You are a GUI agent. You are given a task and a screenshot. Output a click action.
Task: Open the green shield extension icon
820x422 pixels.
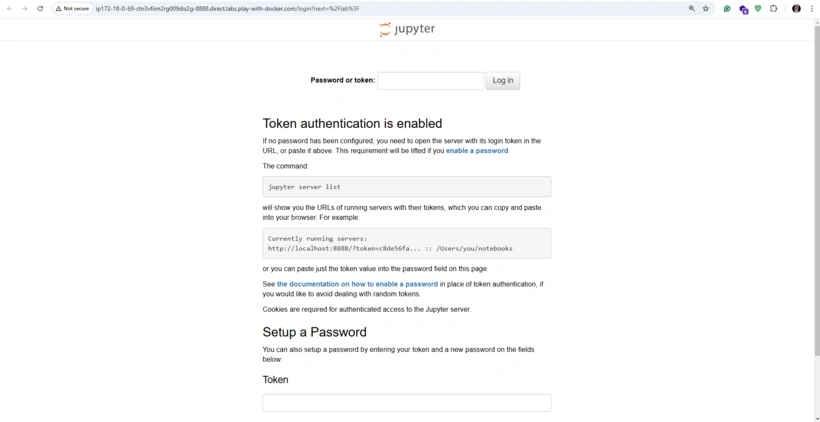tap(758, 8)
